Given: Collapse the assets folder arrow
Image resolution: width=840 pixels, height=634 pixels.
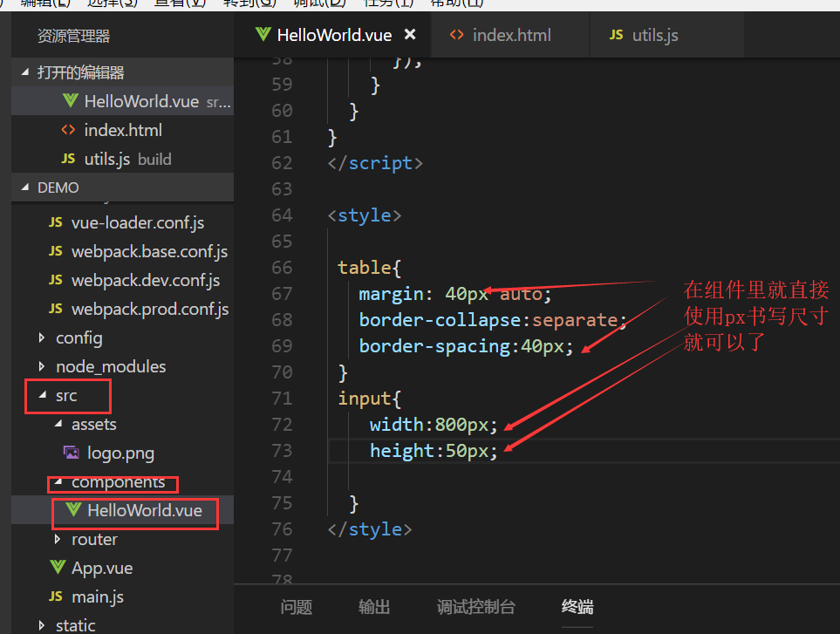Looking at the screenshot, I should point(58,424).
